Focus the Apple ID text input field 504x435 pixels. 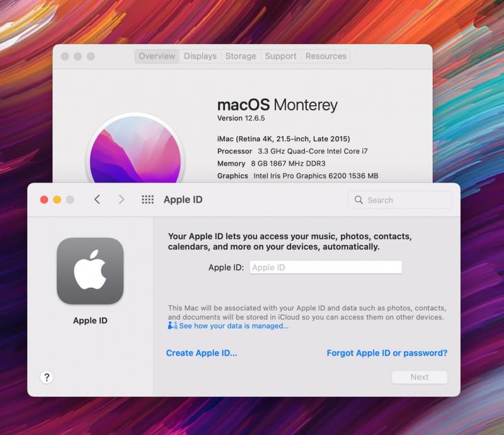(x=326, y=268)
